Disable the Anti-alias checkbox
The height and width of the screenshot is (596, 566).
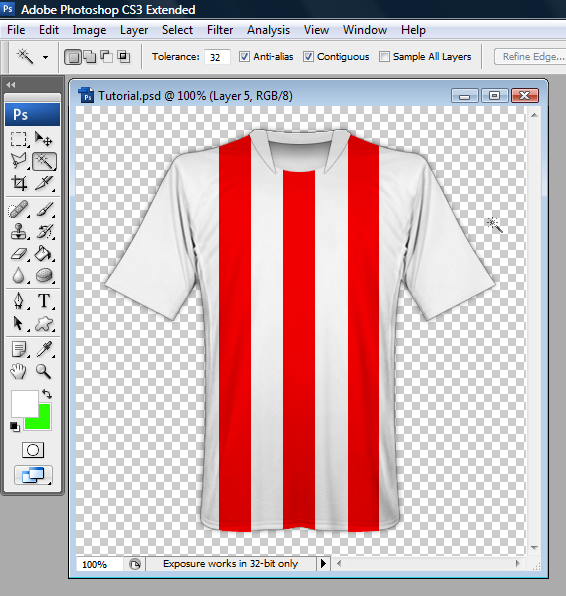tap(244, 57)
